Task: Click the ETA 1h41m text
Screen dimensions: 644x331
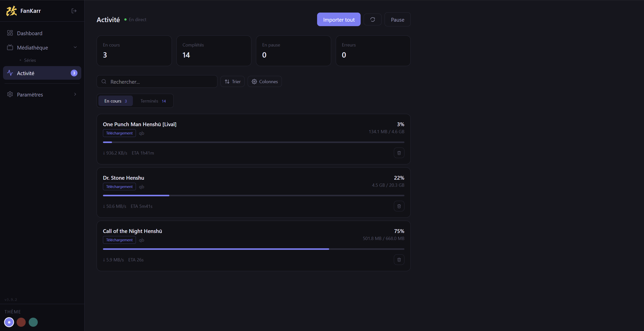Action: (x=143, y=153)
